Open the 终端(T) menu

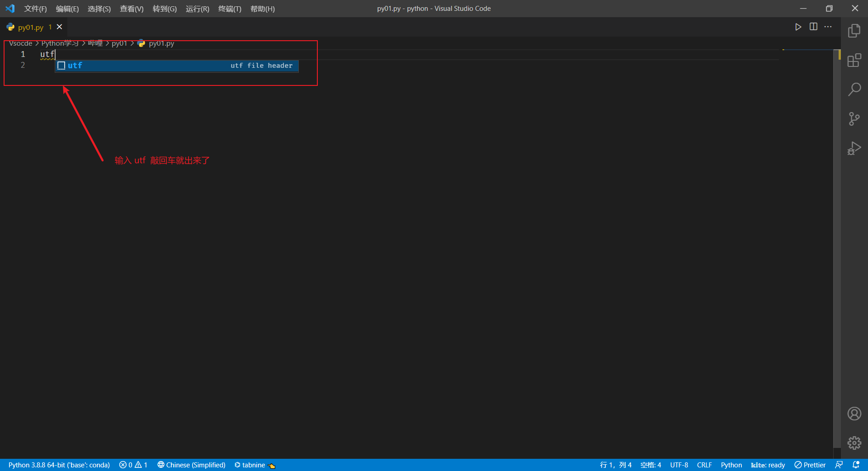click(x=230, y=9)
